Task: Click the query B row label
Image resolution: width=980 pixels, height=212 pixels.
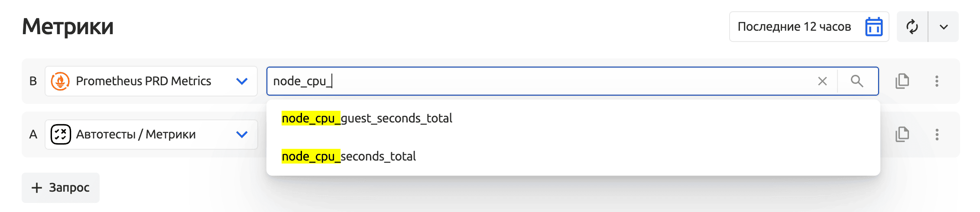Action: [33, 81]
